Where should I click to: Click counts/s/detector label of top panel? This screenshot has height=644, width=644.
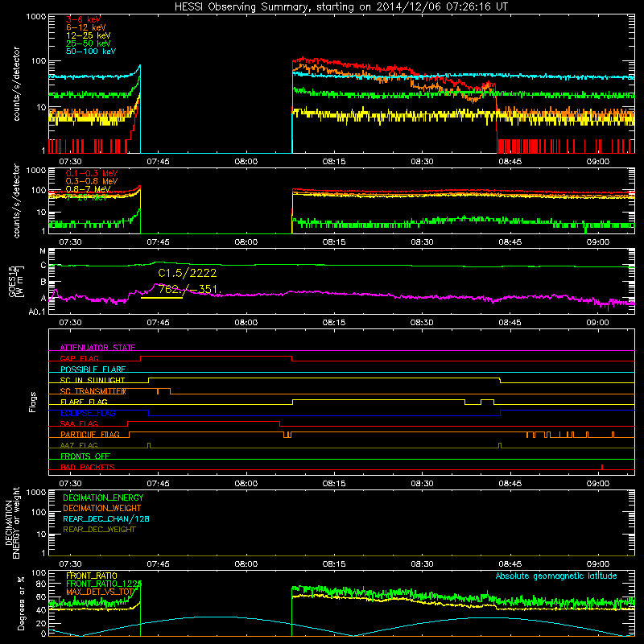[16, 84]
